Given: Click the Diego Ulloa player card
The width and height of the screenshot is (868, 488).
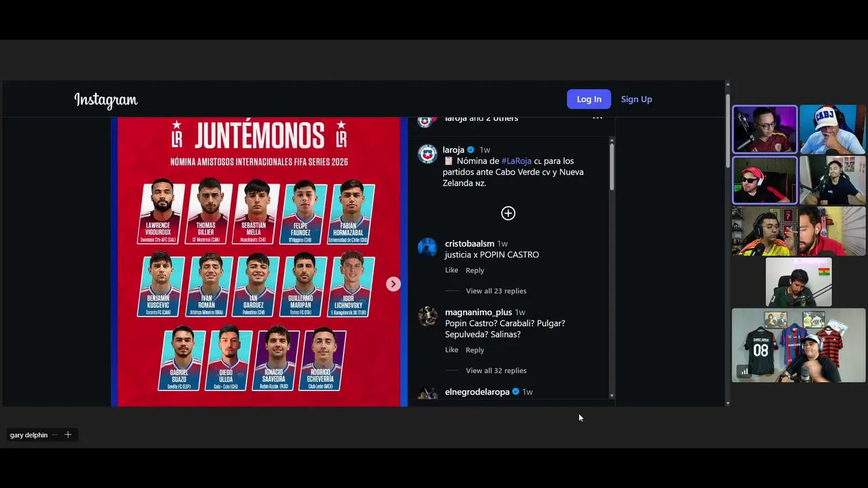Looking at the screenshot, I should (x=229, y=359).
